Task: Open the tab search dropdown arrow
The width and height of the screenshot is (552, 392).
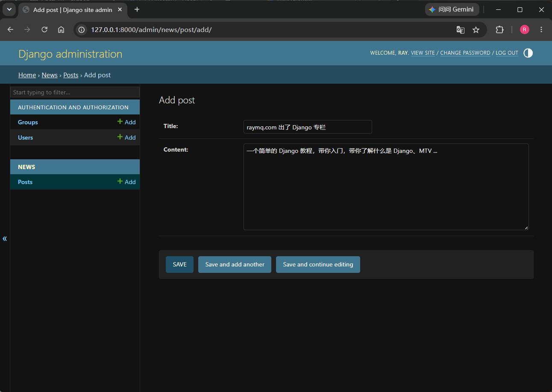Action: pos(9,9)
